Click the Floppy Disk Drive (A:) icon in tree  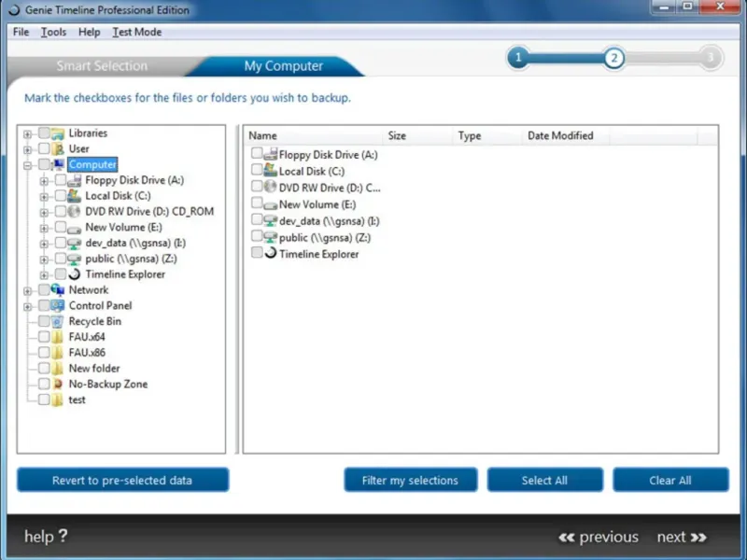coord(75,180)
